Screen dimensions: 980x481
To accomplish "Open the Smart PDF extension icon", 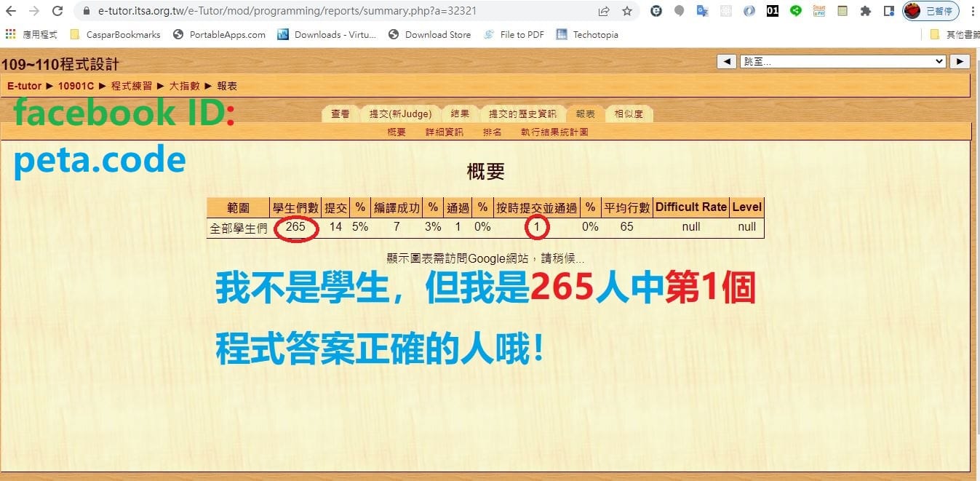I will click(818, 12).
